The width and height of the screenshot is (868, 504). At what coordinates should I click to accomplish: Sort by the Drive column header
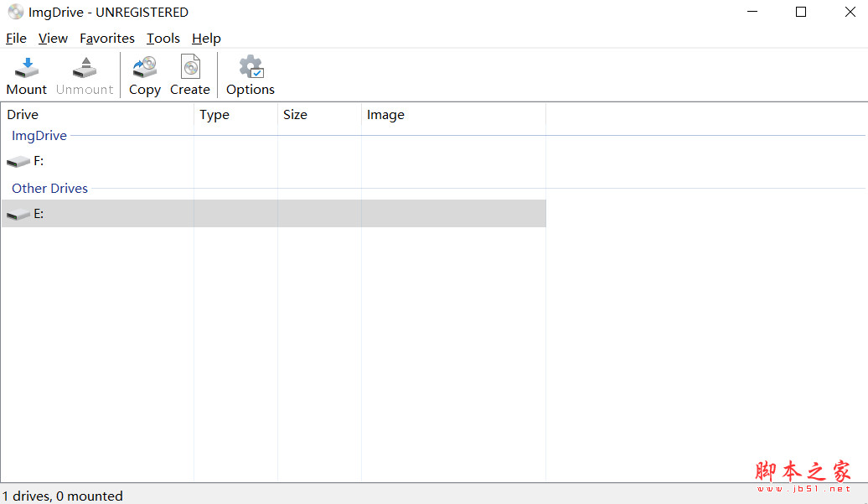97,115
